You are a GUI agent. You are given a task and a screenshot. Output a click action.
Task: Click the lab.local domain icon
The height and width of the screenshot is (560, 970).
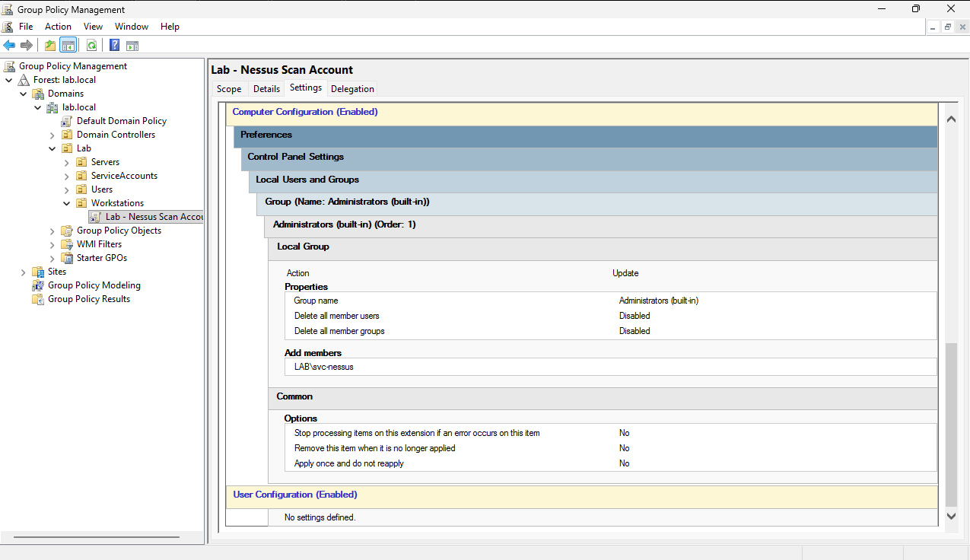(x=52, y=107)
